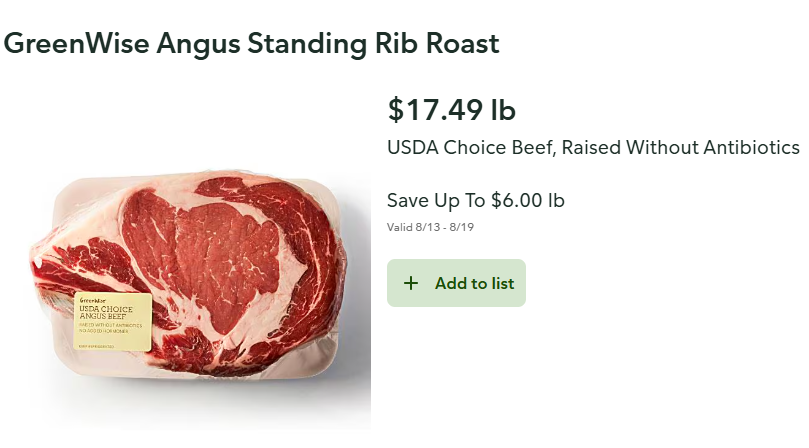
Task: Click the plus icon beside Add to list
Action: coord(410,284)
